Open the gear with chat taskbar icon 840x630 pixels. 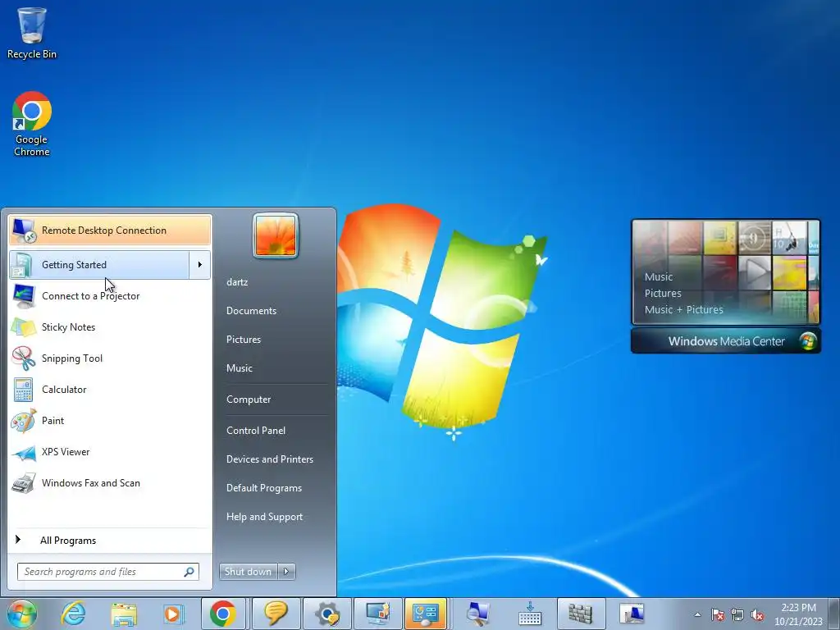click(328, 614)
